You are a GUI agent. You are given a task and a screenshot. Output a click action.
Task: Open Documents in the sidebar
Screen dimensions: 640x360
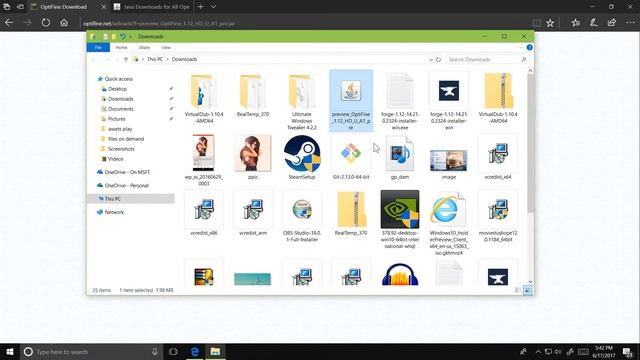point(120,109)
